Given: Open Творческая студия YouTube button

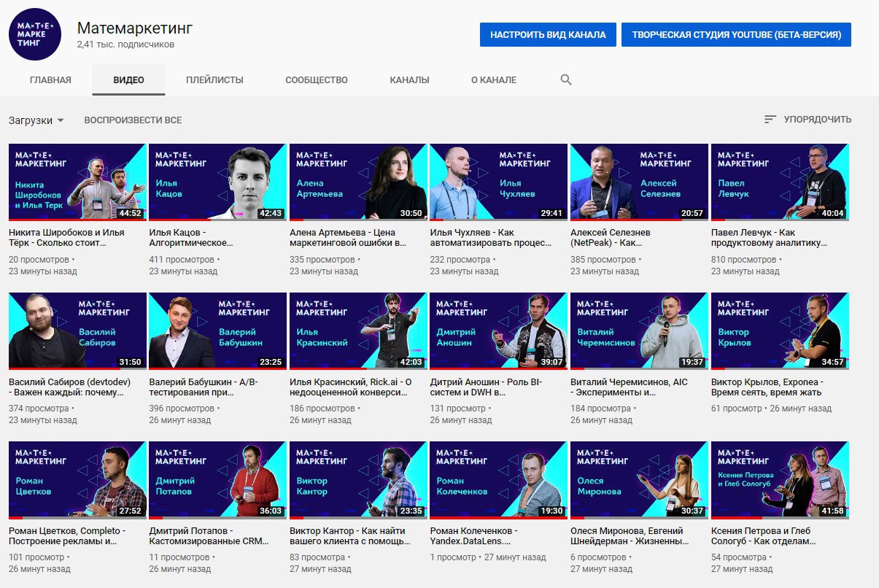Looking at the screenshot, I should 736,34.
